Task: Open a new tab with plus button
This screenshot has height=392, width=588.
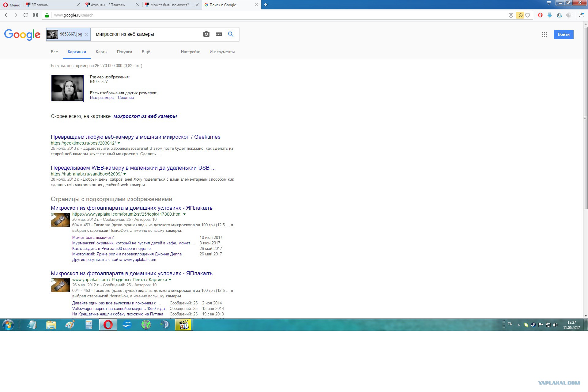Action: [266, 5]
